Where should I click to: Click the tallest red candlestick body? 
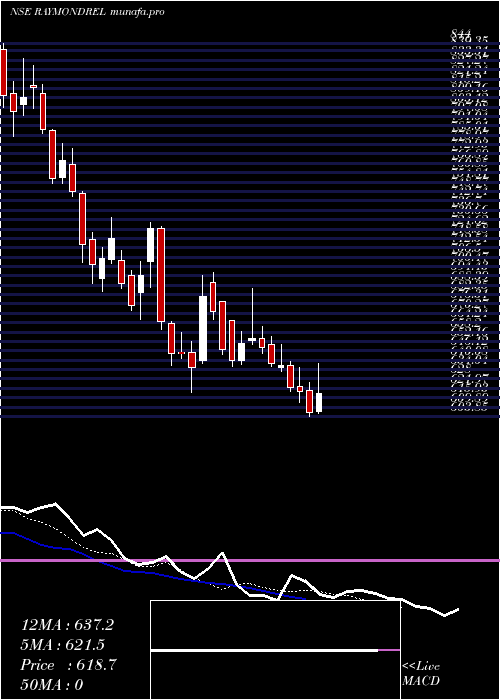pos(161,275)
